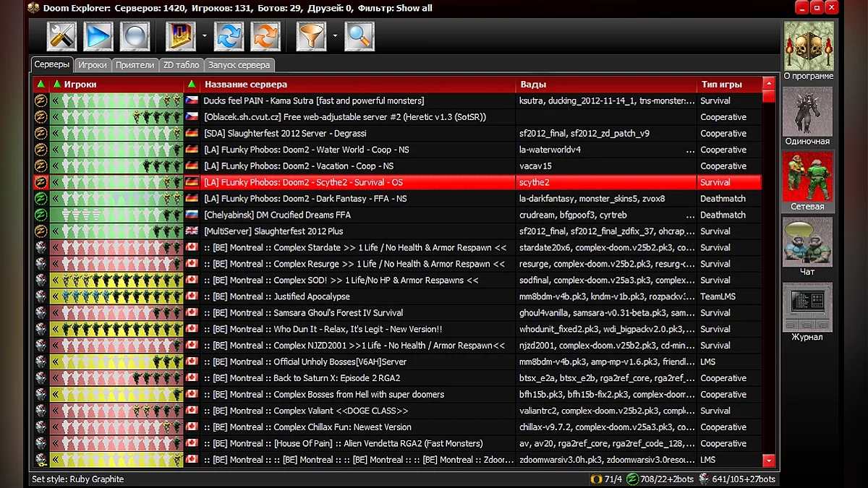Select the Одиночная sidebar icon

pos(807,116)
